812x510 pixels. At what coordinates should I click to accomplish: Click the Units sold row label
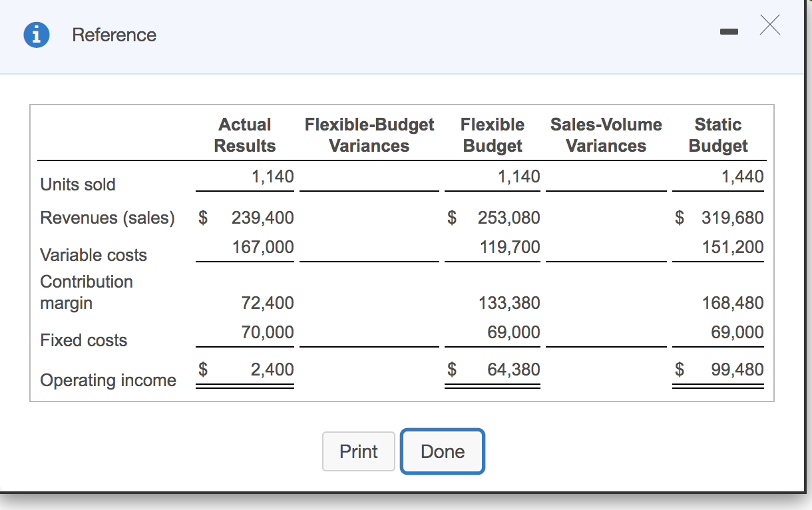[x=78, y=184]
